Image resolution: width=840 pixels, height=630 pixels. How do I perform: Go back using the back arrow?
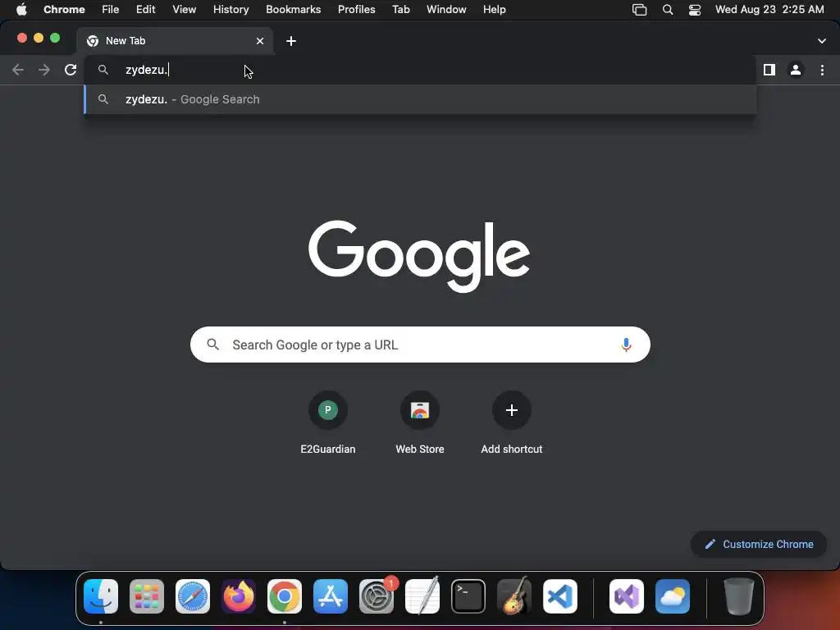click(x=18, y=70)
